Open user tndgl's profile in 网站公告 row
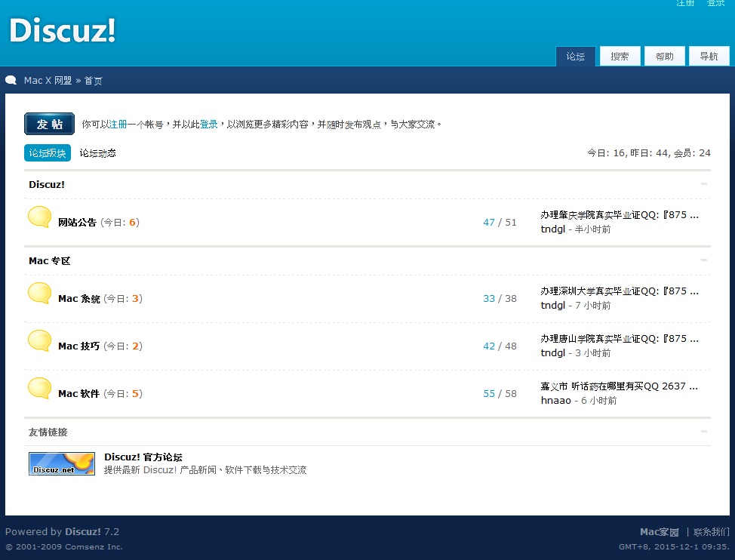Viewport: 735px width, 560px height. coord(553,229)
